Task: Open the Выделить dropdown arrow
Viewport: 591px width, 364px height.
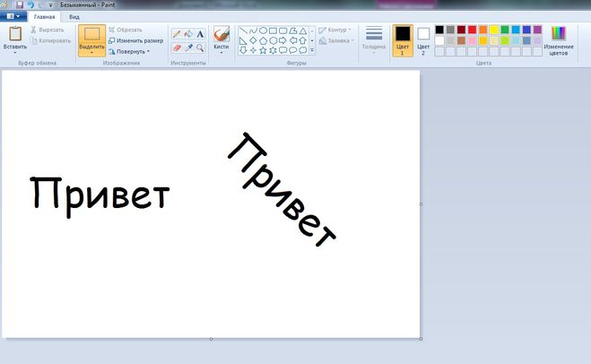Action: pyautogui.click(x=92, y=53)
